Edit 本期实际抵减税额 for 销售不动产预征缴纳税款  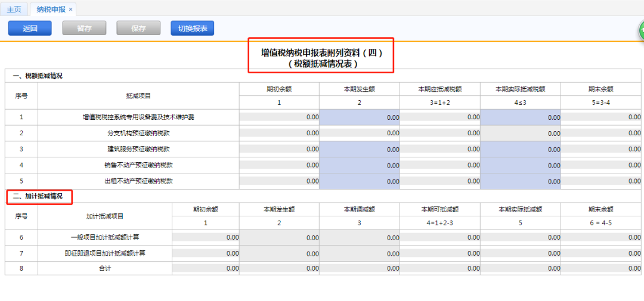[521, 166]
